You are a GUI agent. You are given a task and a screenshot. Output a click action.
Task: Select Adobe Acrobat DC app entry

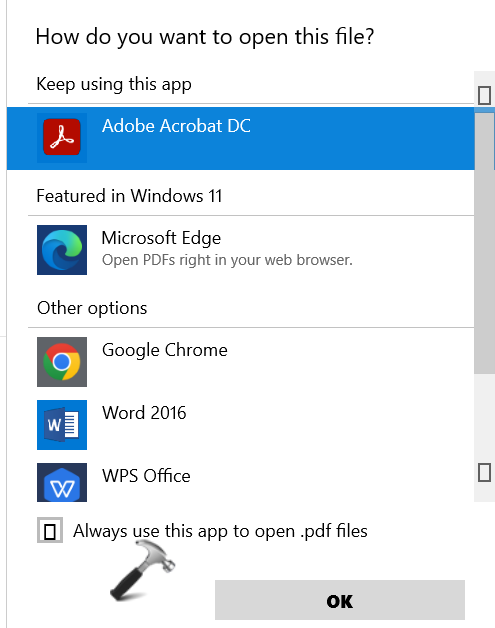tap(240, 138)
